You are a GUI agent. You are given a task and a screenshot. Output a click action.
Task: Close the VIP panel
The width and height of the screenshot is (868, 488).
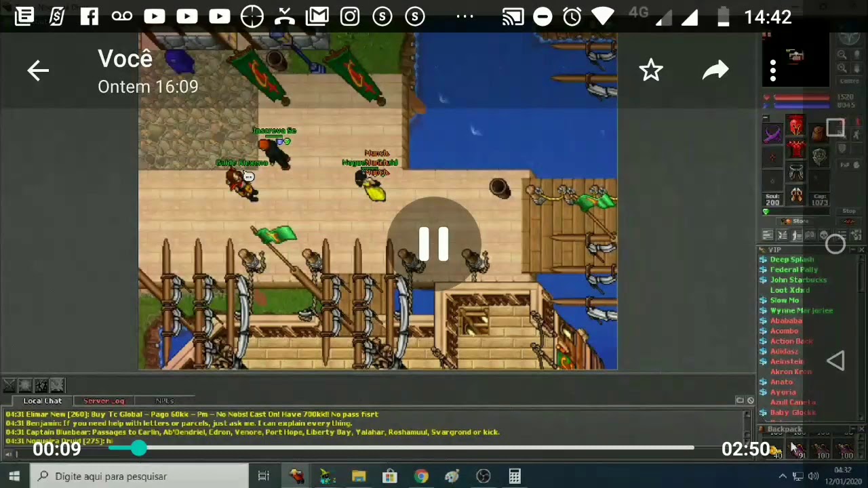point(861,250)
